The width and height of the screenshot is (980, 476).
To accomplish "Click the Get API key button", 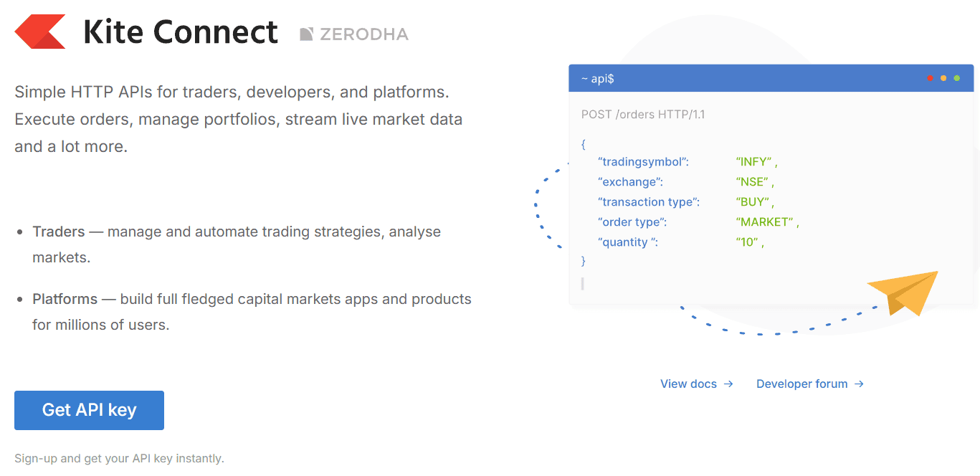I will (x=89, y=410).
